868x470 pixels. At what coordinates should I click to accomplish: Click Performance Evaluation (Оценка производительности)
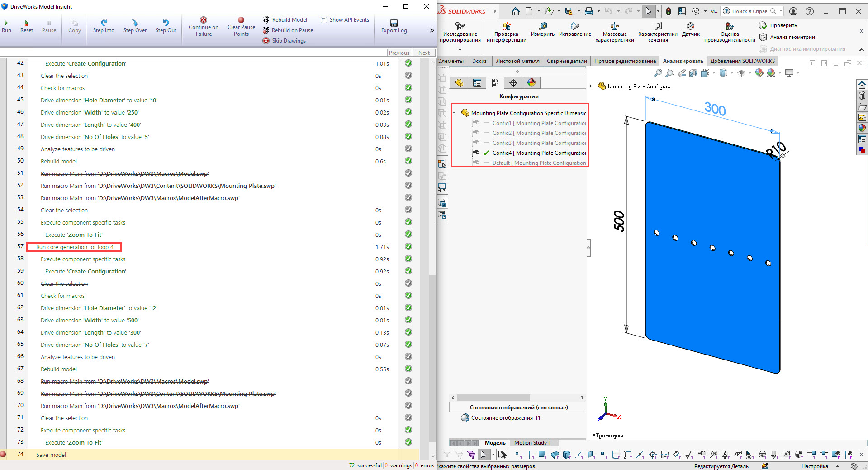point(729,32)
